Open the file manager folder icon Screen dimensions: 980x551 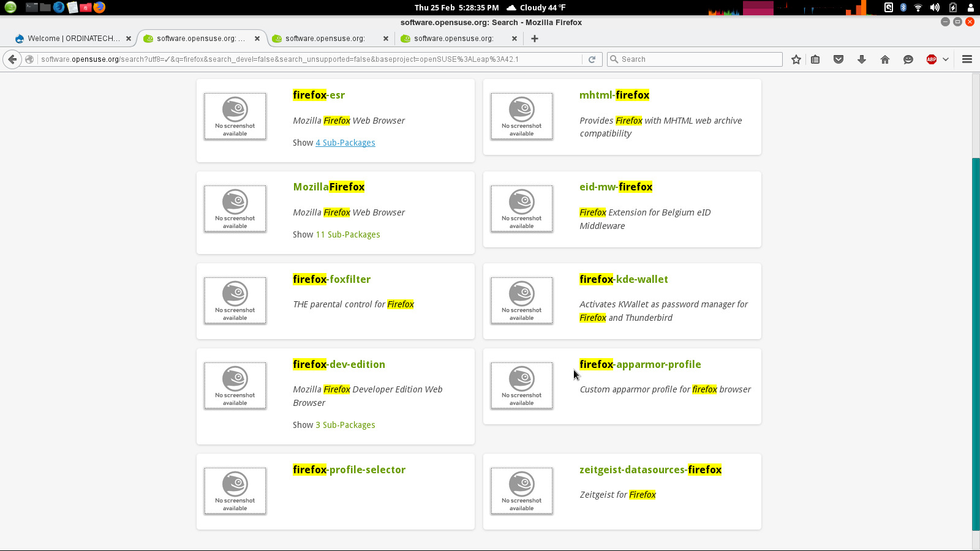45,7
